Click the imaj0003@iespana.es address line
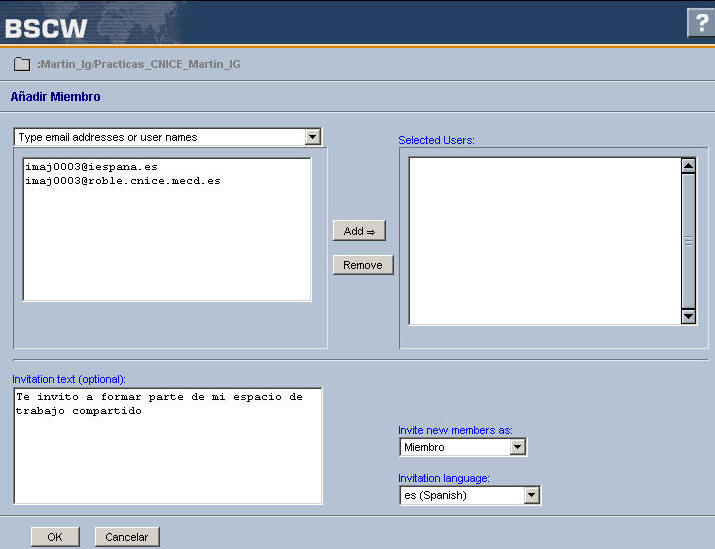The width and height of the screenshot is (715, 549). pos(91,167)
